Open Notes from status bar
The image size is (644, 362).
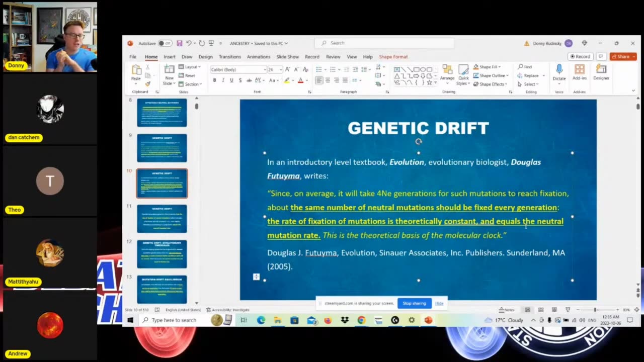tap(507, 310)
